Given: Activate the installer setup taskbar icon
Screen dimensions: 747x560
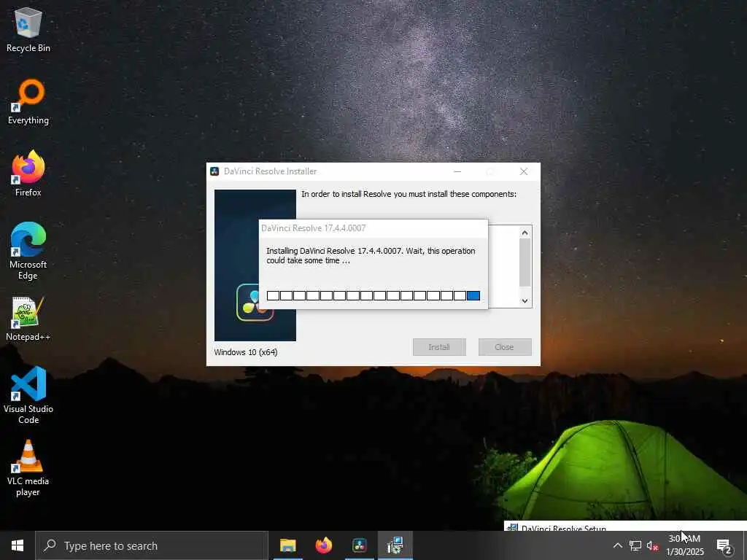Looking at the screenshot, I should (395, 545).
